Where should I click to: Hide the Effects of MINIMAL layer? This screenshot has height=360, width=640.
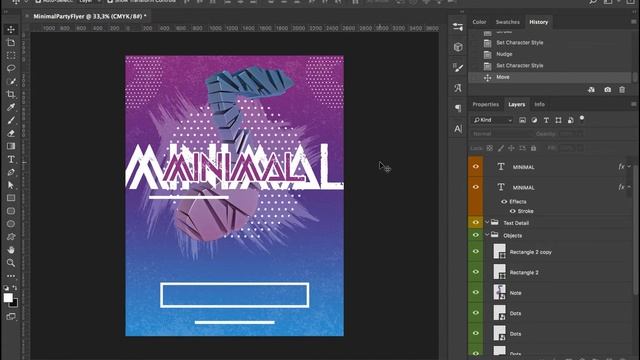[x=504, y=202]
